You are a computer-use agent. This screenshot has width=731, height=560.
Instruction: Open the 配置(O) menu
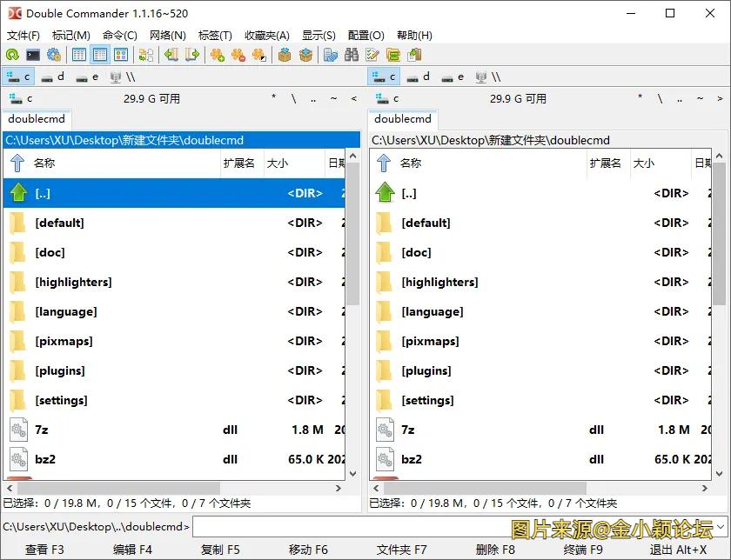pos(365,36)
